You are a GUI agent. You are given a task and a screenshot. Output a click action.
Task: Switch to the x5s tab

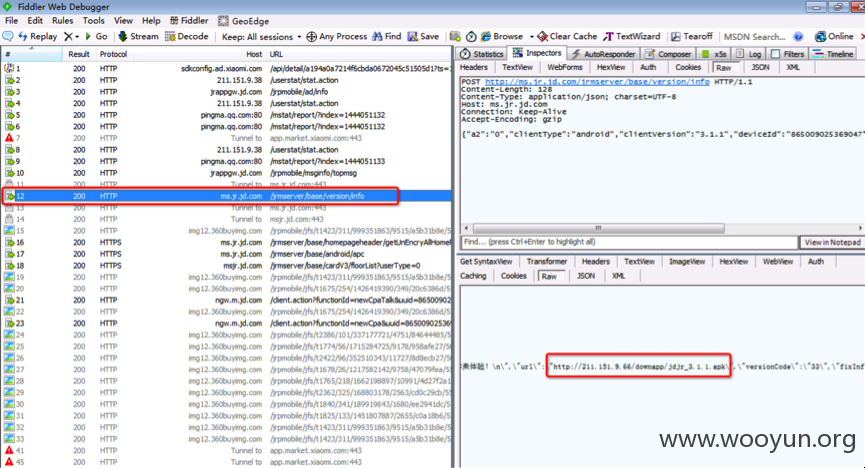pos(713,54)
